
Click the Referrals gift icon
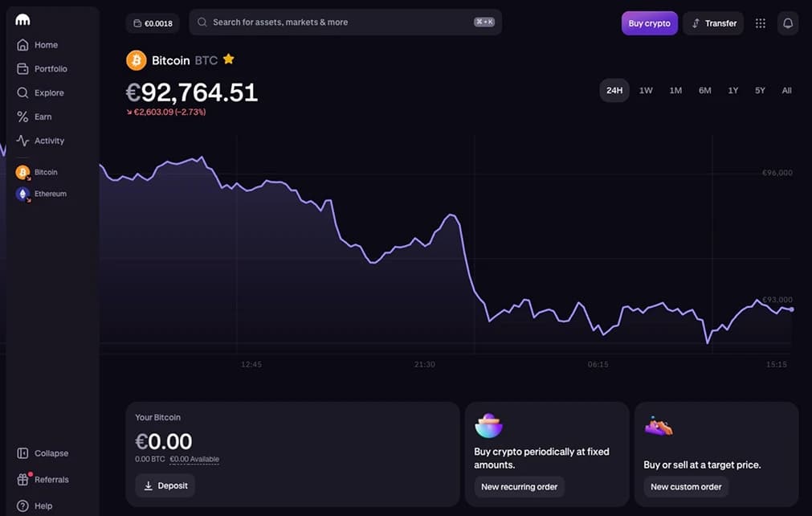pos(22,480)
